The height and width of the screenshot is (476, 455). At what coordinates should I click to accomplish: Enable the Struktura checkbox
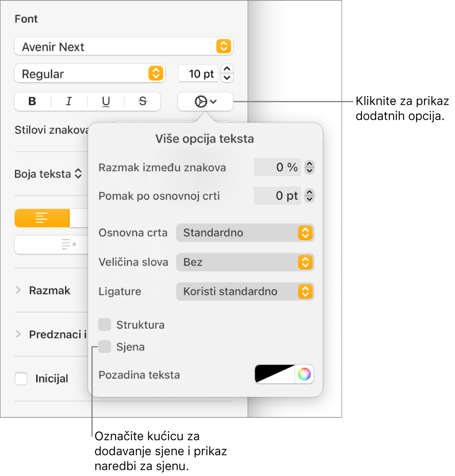105,325
